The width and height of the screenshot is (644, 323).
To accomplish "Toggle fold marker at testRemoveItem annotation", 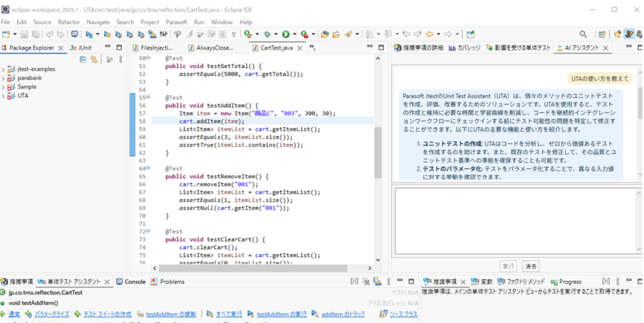I will (x=148, y=169).
